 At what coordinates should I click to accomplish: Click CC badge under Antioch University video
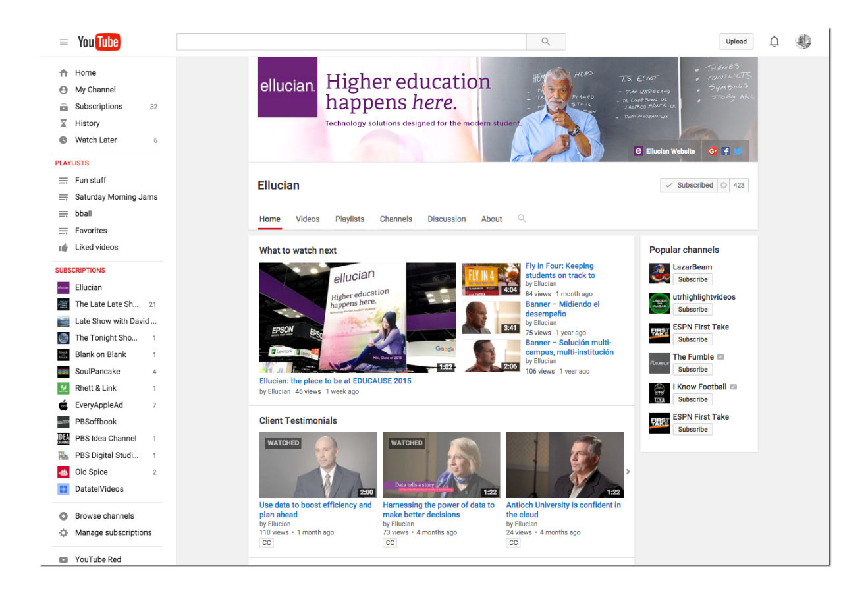[513, 543]
